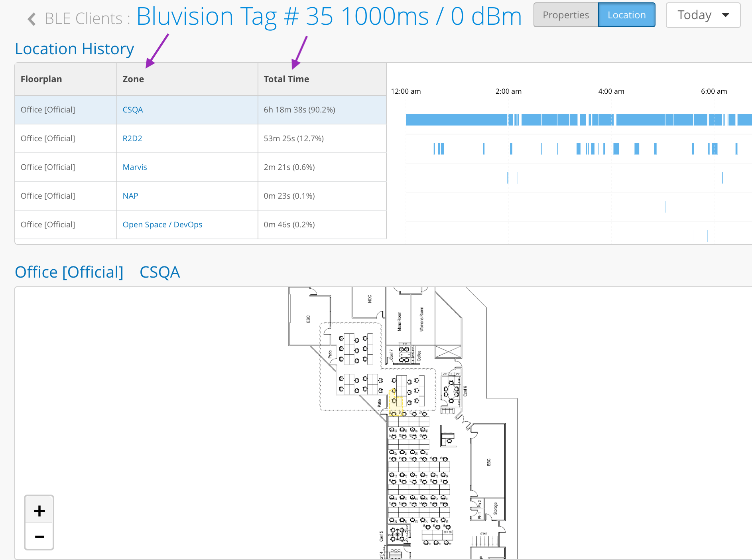Open the CSQA zone link
752x560 pixels.
pos(132,110)
